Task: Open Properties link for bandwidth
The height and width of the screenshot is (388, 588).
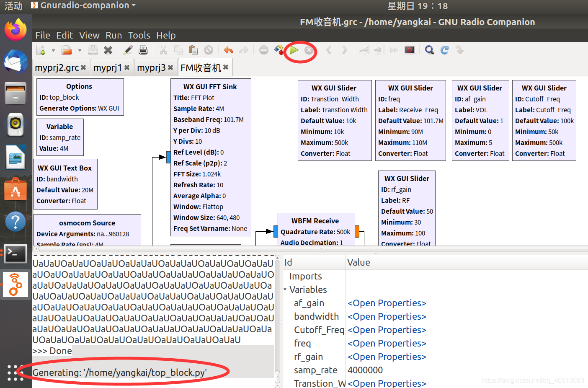Action: 387,316
